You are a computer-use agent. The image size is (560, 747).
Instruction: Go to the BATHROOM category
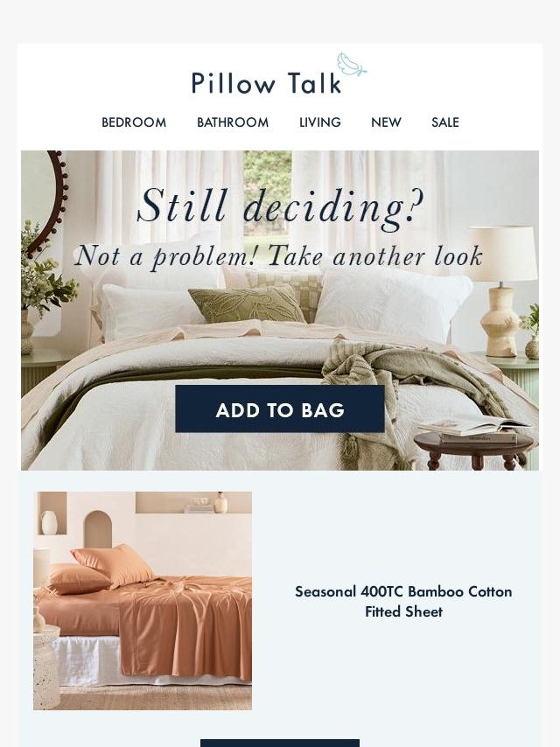[x=233, y=122]
